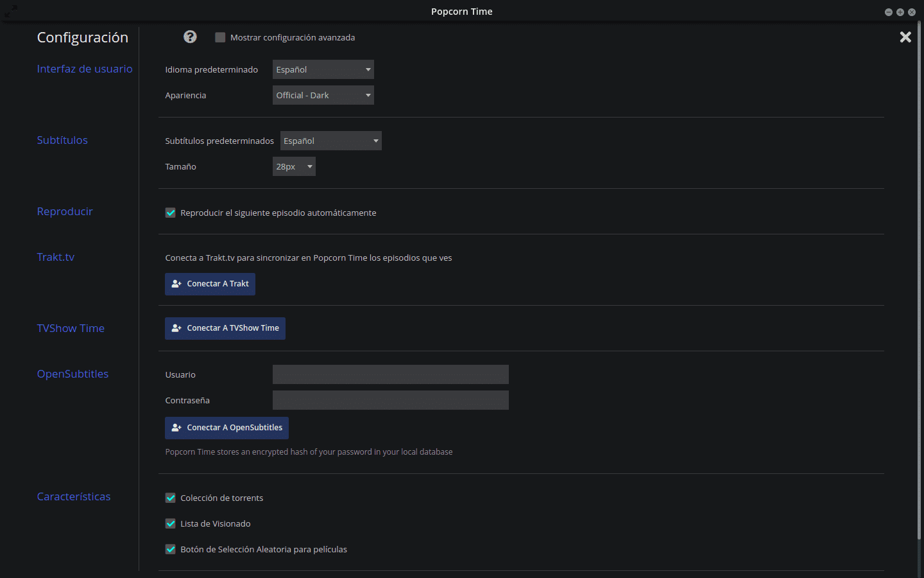This screenshot has width=924, height=578.
Task: Focus the Usuario input field
Action: click(x=391, y=374)
